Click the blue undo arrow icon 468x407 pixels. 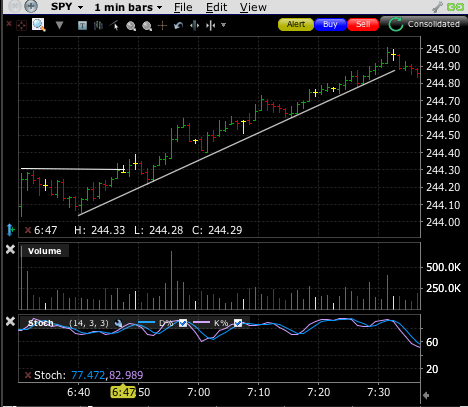(x=179, y=25)
